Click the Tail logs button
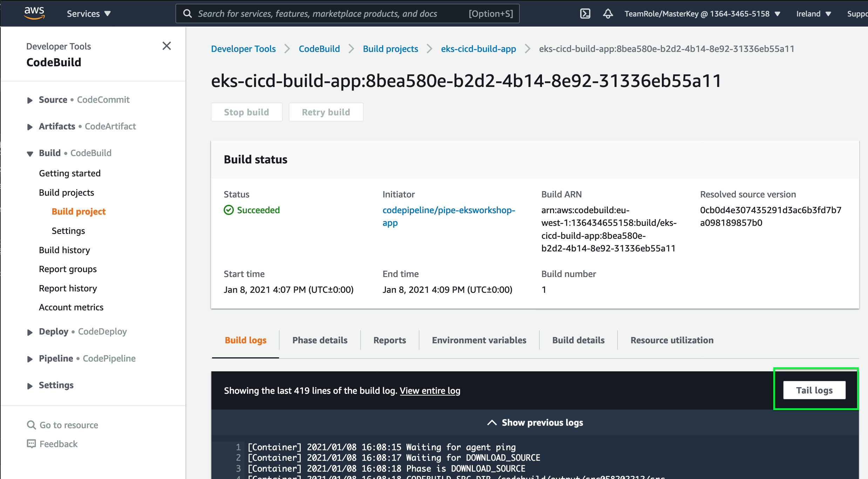 tap(814, 390)
